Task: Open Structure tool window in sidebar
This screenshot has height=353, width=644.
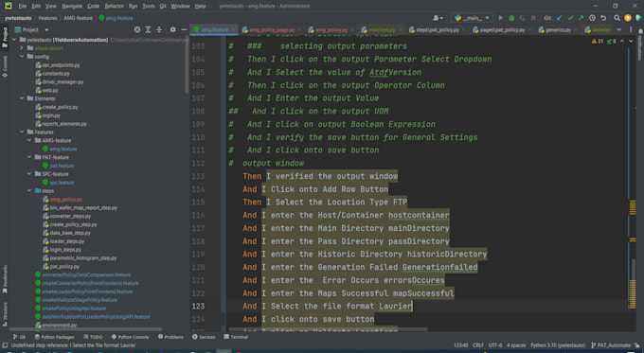Action: coord(5,315)
